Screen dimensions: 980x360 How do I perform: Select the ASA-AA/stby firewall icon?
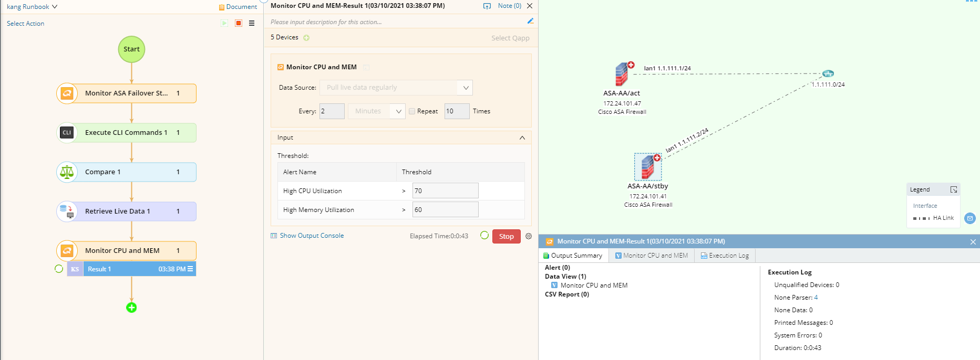pos(648,167)
